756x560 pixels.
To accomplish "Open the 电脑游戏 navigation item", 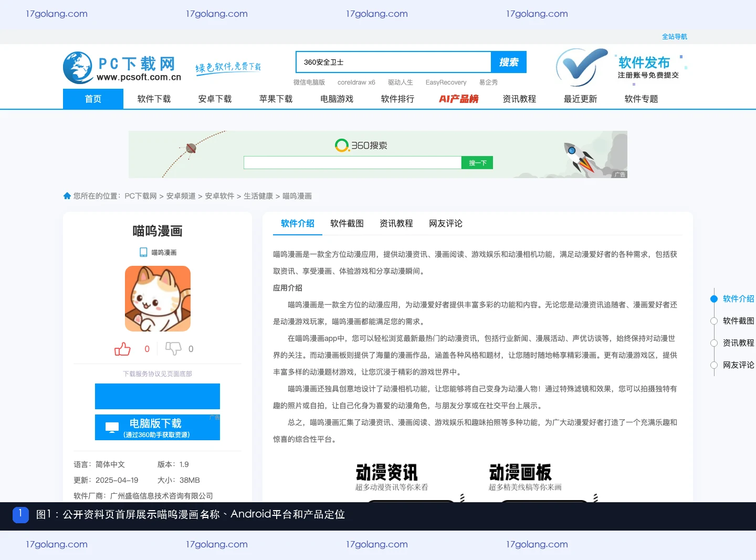I will pyautogui.click(x=337, y=99).
